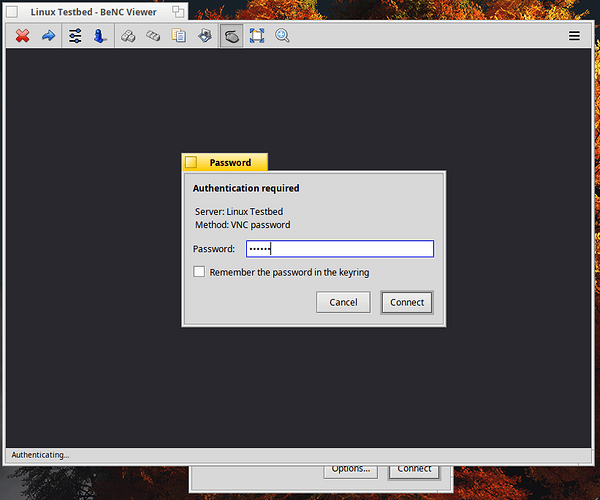The width and height of the screenshot is (600, 500).
Task: Click the Server: Linux Testbed text
Action: click(239, 212)
